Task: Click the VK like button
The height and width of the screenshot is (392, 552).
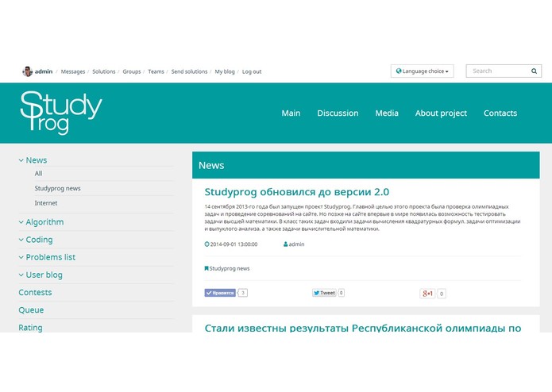Action: (220, 293)
